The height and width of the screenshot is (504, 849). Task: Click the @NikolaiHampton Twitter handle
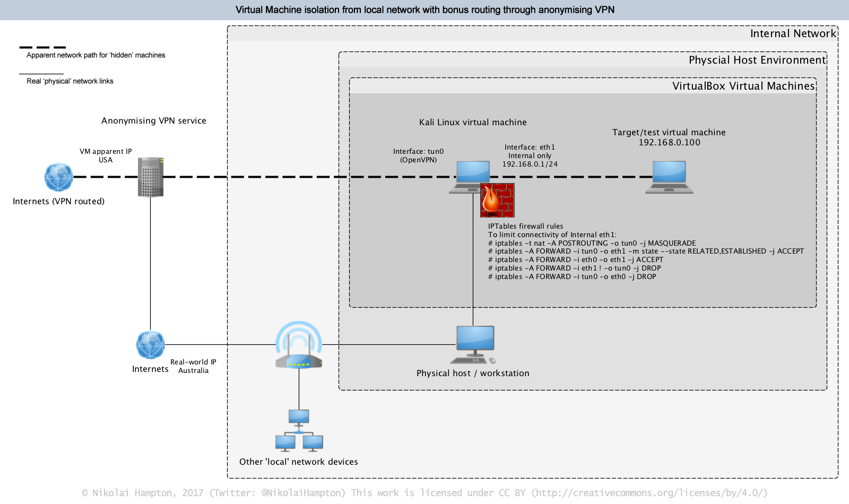point(301,492)
